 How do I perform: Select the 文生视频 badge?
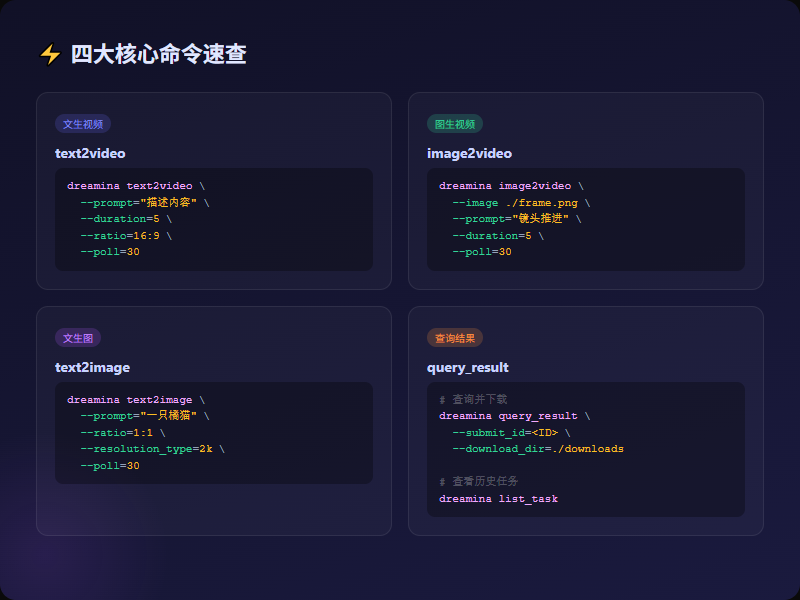(x=83, y=124)
